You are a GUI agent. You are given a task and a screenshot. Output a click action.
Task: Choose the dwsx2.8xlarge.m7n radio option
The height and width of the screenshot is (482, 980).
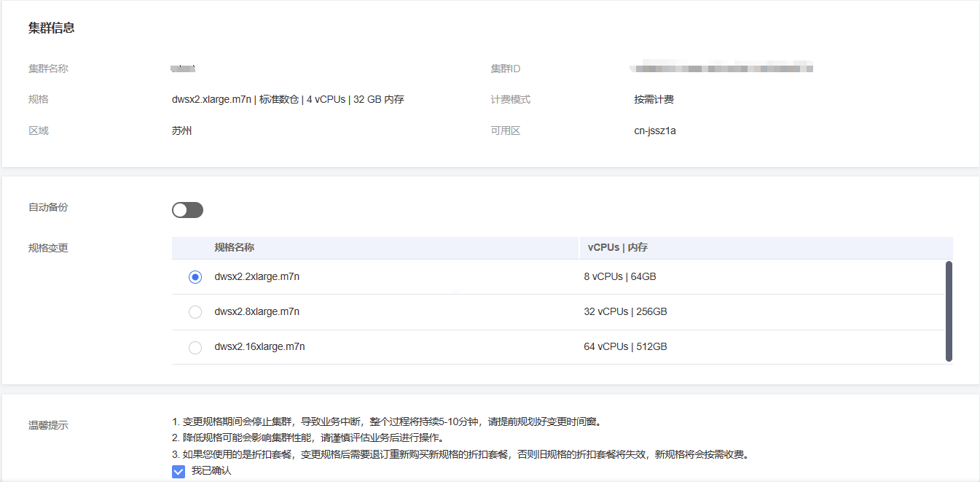(195, 312)
